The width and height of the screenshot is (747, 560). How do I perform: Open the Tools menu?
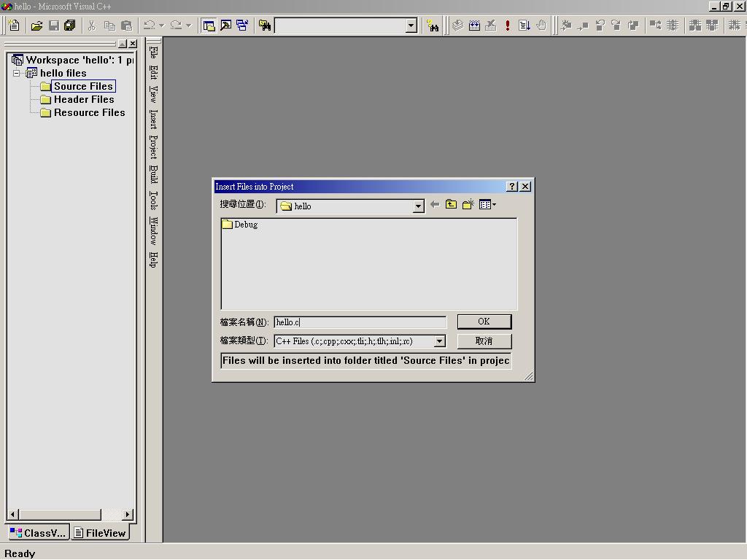coord(153,201)
